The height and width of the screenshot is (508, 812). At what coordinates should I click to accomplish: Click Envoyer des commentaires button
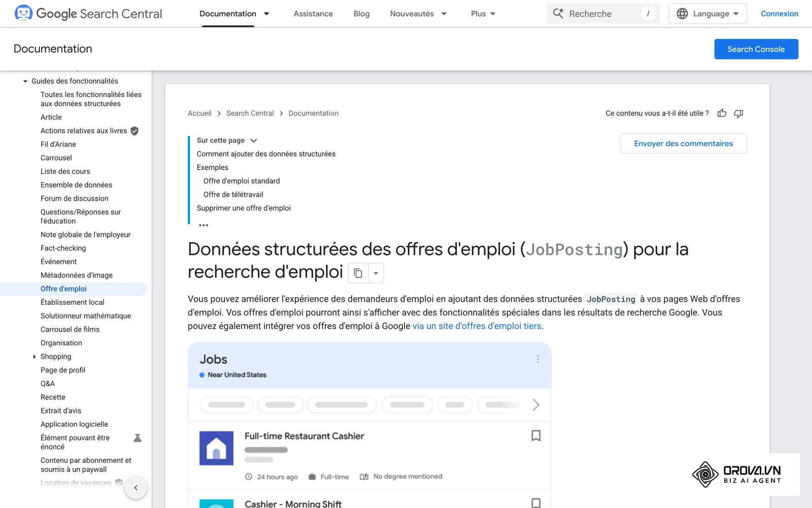point(683,143)
